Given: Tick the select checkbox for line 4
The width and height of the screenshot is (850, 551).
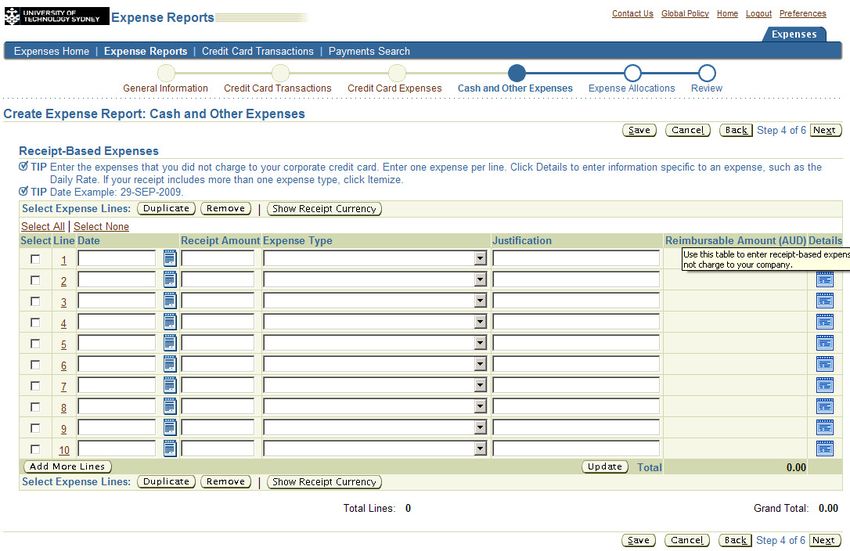Looking at the screenshot, I should click(35, 323).
